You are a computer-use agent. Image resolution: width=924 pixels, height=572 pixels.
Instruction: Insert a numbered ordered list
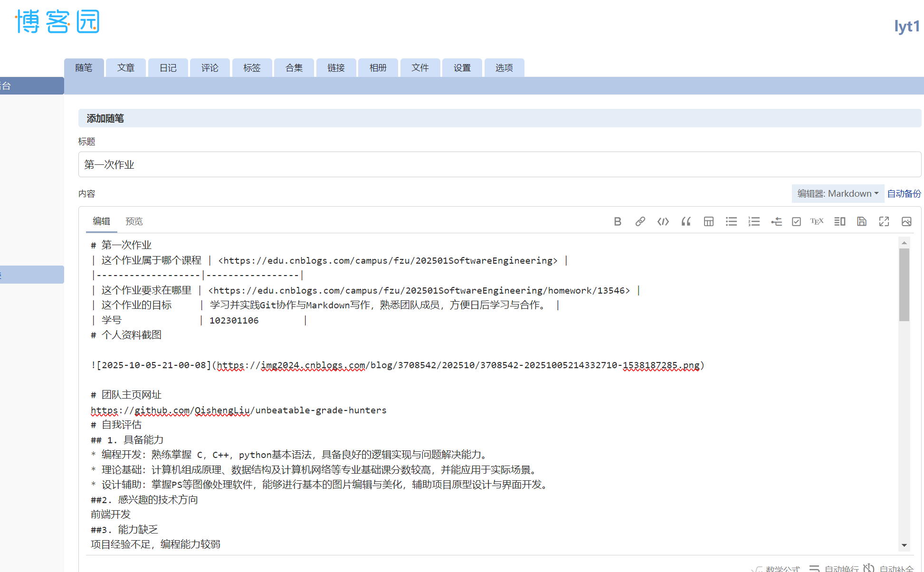[x=754, y=221]
